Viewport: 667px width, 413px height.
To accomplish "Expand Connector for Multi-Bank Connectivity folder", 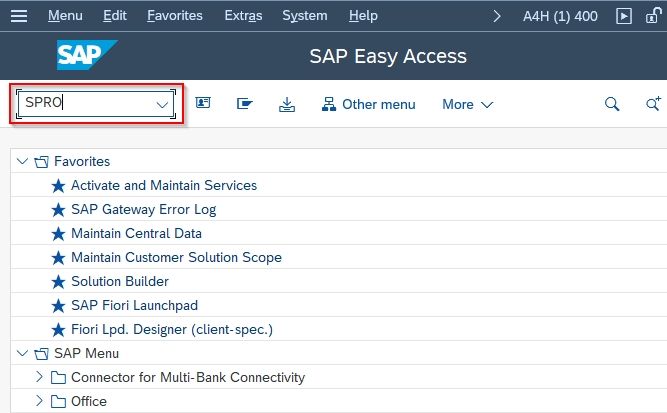I will click(x=39, y=377).
